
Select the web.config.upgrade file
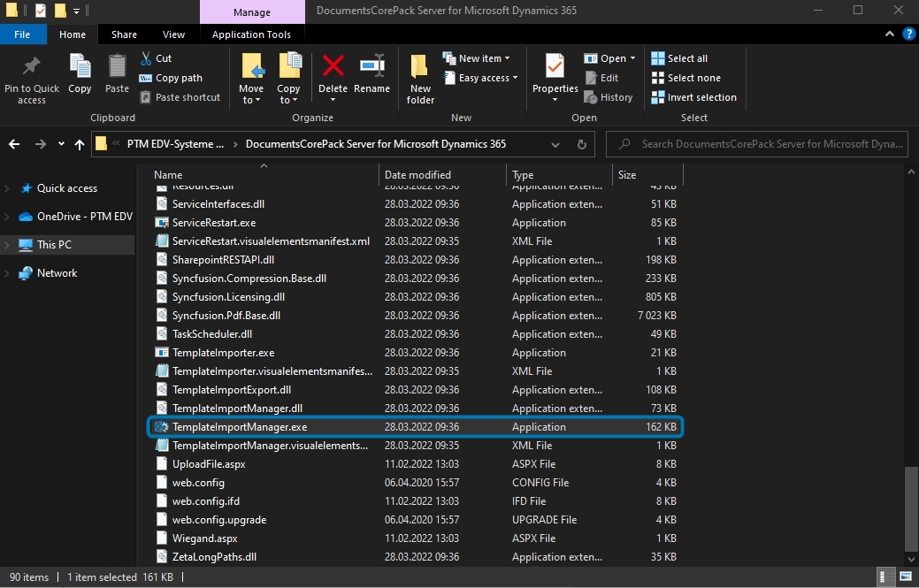[x=415, y=520]
